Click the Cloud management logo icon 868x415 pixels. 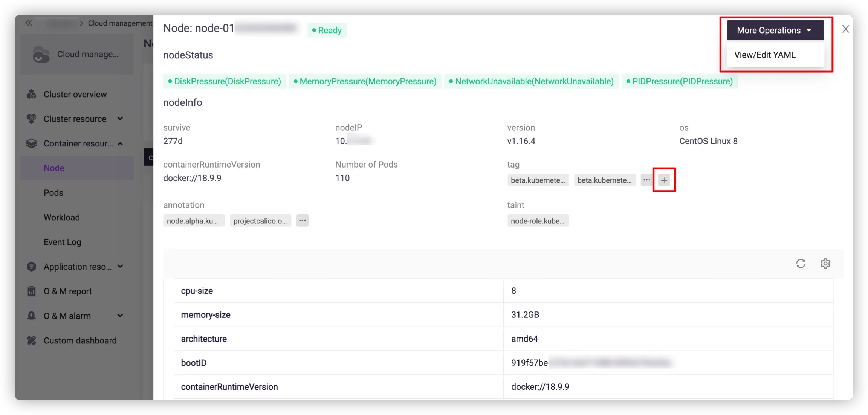click(x=41, y=55)
